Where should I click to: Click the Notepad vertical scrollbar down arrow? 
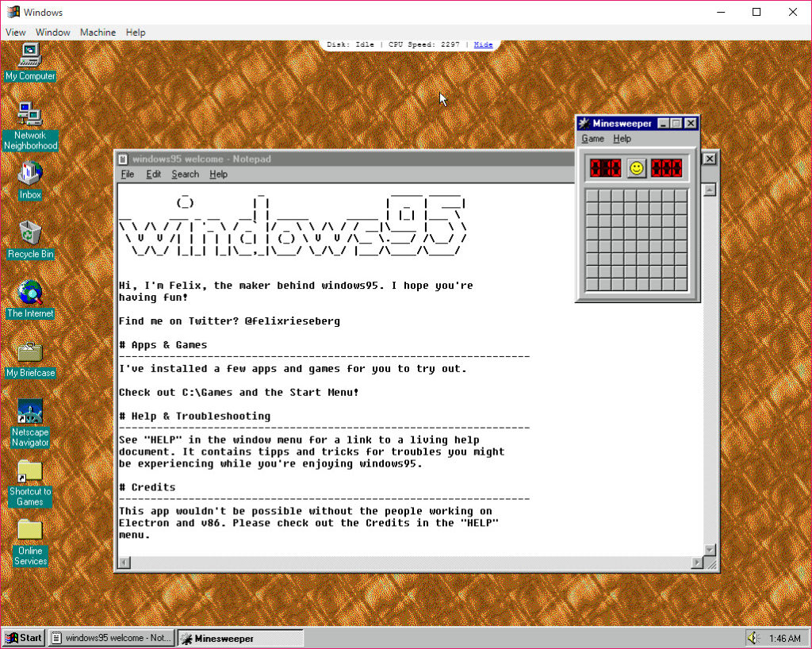[710, 549]
